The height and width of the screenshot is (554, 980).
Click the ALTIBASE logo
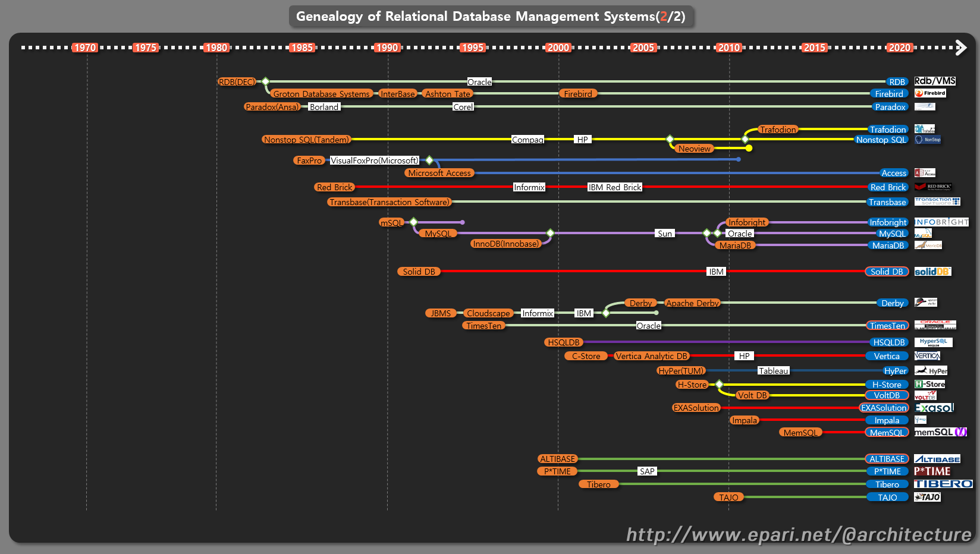937,459
